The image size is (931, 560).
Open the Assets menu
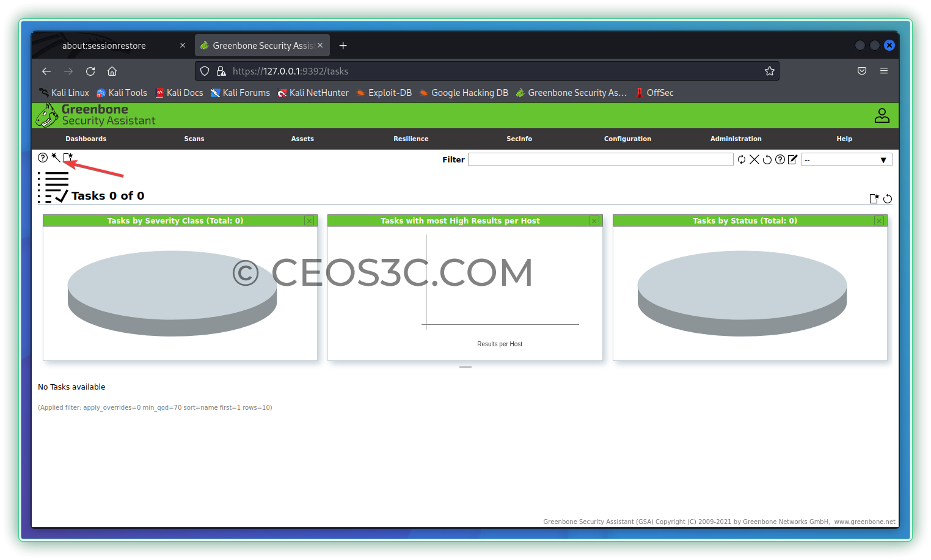(302, 139)
